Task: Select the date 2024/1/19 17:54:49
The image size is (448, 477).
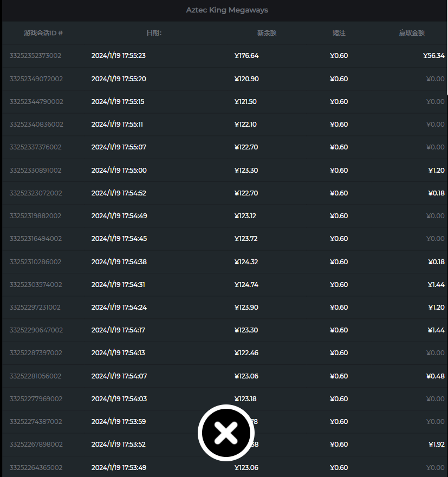Action: pos(119,216)
